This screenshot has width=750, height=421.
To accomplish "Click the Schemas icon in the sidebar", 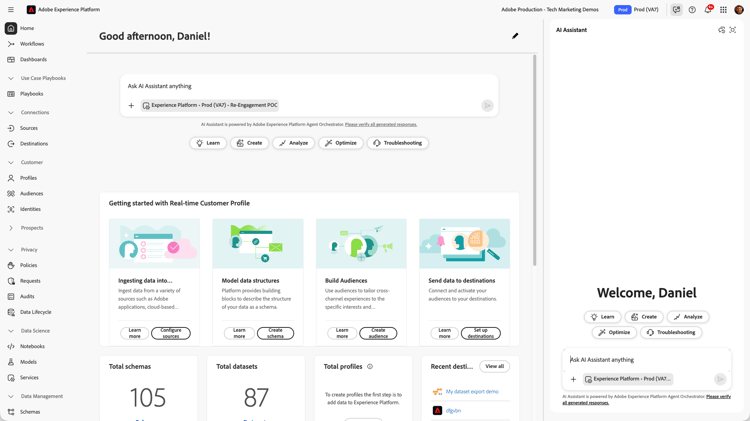I will [11, 412].
